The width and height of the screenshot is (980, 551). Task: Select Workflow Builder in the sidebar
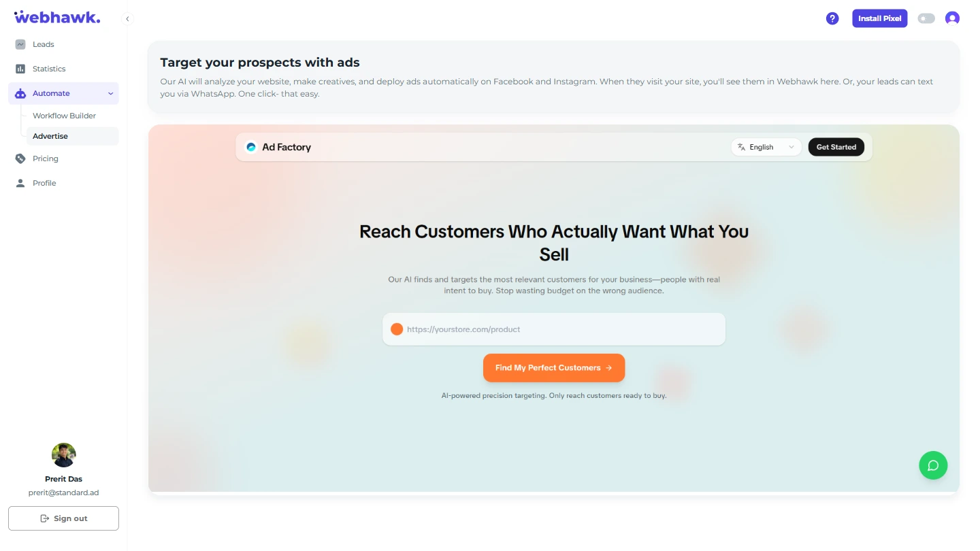(64, 116)
